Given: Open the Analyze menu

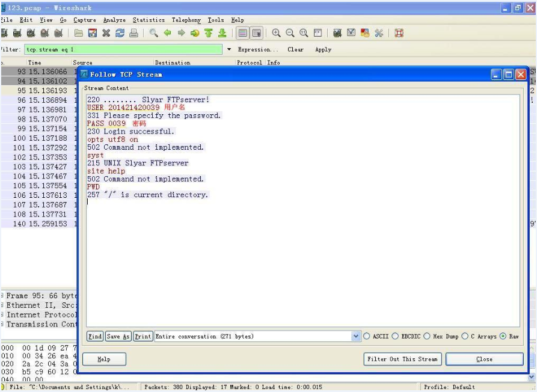Looking at the screenshot, I should click(x=114, y=20).
